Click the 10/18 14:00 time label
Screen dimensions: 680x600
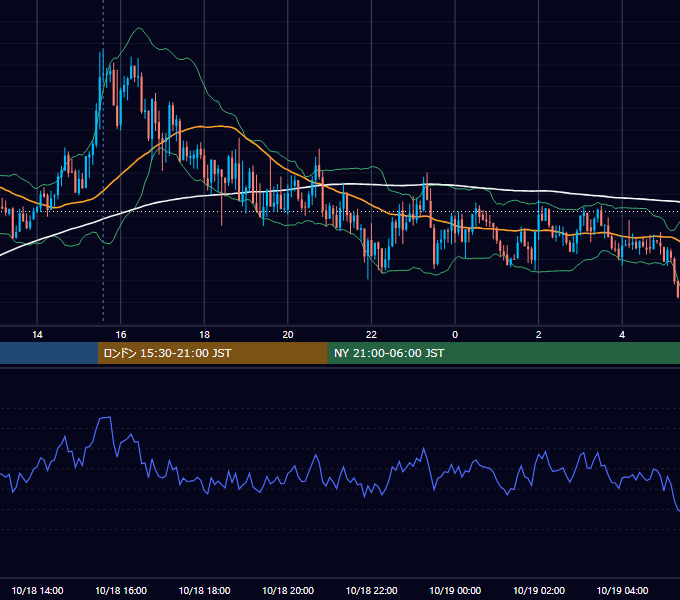point(37,590)
